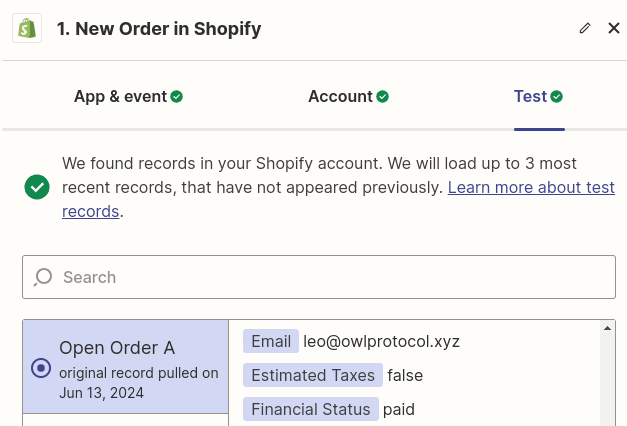Click the pencil rename step icon
627x426 pixels.
[x=585, y=28]
